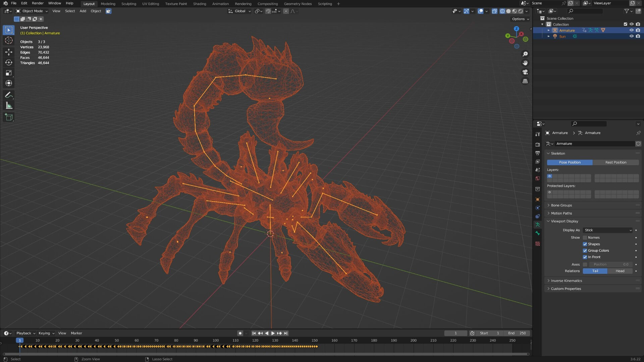Open the Object Constraints properties tab

(538, 216)
